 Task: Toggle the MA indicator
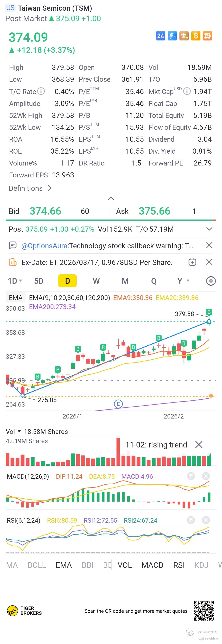12,565
